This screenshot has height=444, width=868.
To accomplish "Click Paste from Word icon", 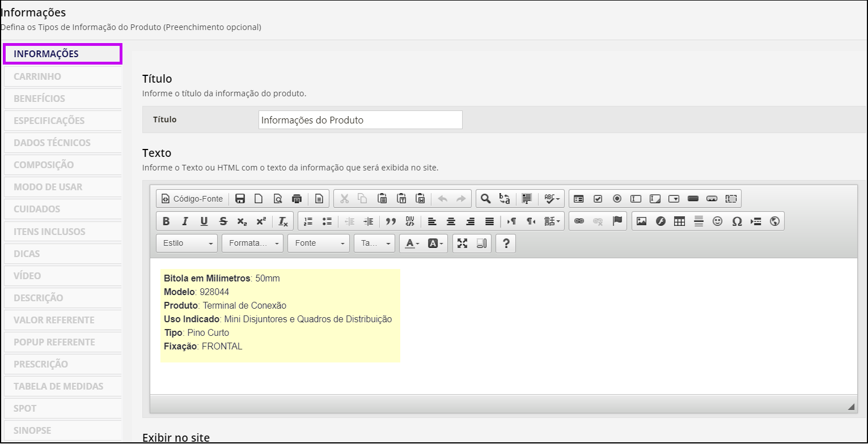I will click(x=420, y=199).
